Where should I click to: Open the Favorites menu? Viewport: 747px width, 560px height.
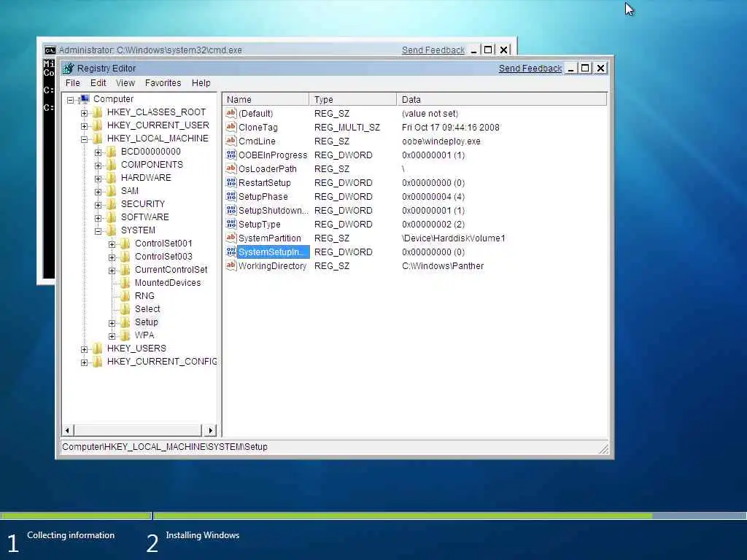(x=163, y=83)
